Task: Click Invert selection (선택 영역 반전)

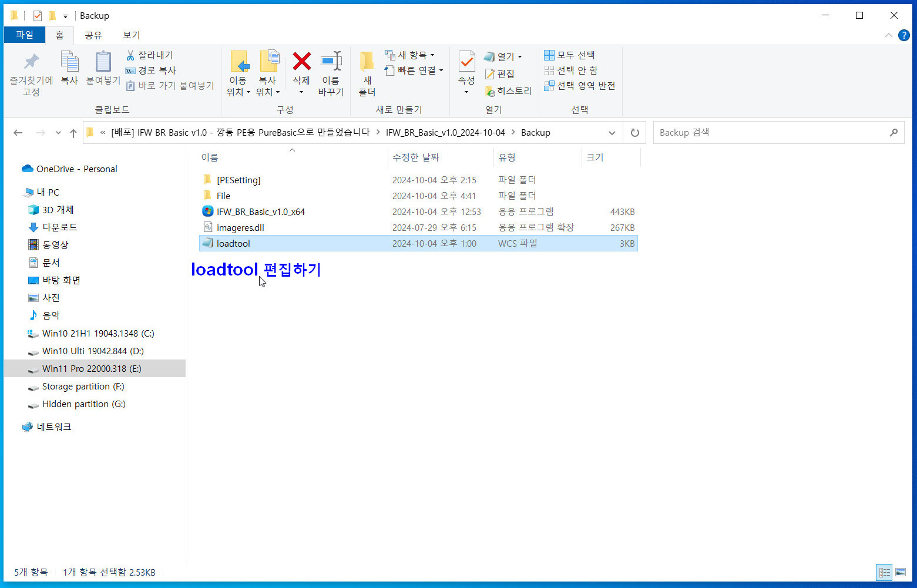Action: click(579, 86)
